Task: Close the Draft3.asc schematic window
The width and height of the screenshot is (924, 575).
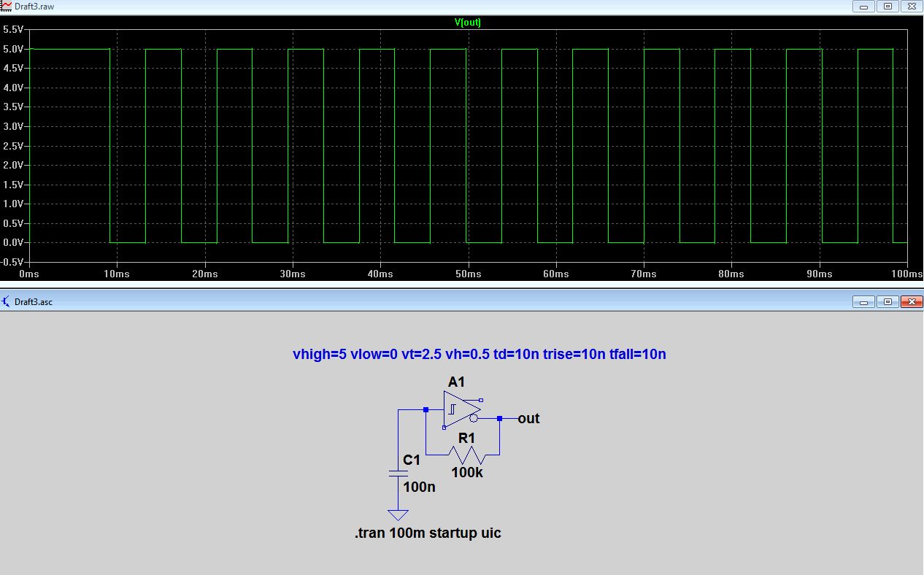Action: [911, 301]
